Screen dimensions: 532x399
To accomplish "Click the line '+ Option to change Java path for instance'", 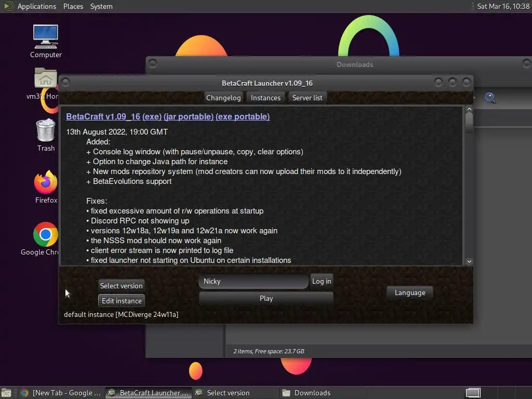I will tap(157, 162).
